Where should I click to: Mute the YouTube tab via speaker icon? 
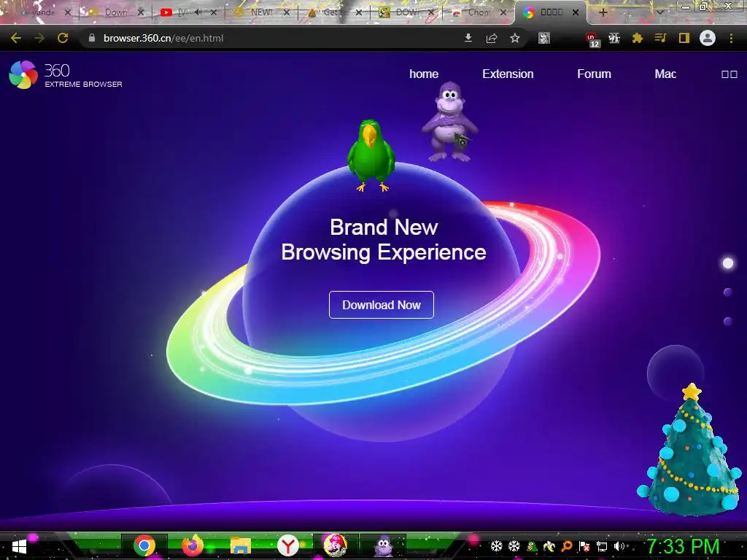pyautogui.click(x=198, y=13)
